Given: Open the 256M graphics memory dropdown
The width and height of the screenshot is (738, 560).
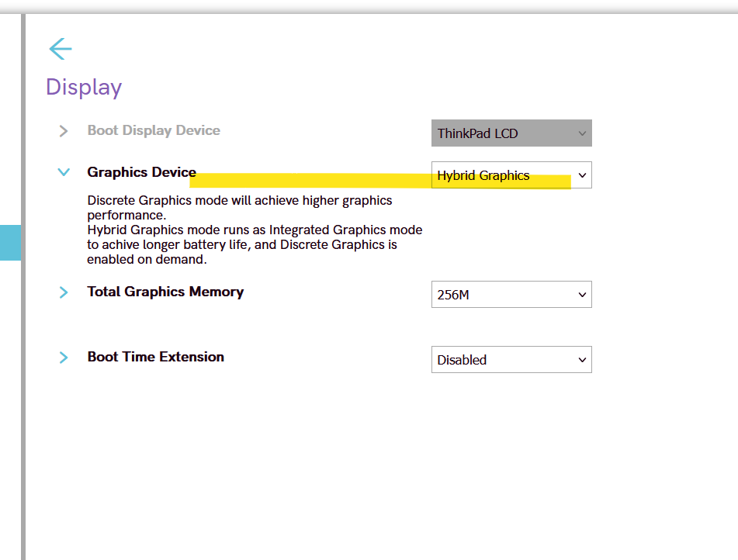Looking at the screenshot, I should click(511, 295).
